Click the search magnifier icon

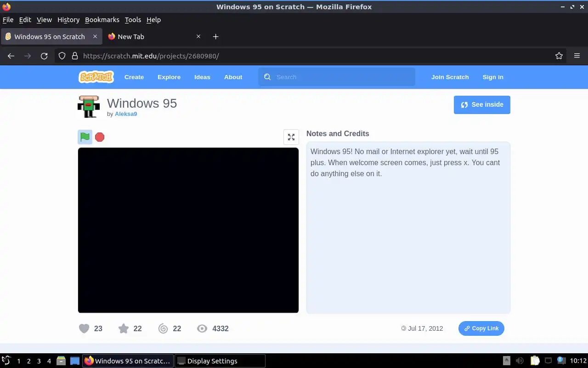[267, 77]
